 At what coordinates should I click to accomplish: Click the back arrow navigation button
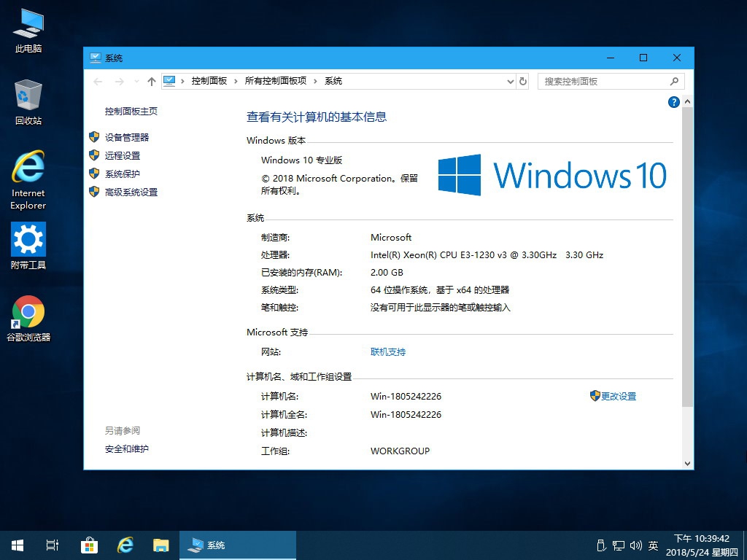pos(98,82)
